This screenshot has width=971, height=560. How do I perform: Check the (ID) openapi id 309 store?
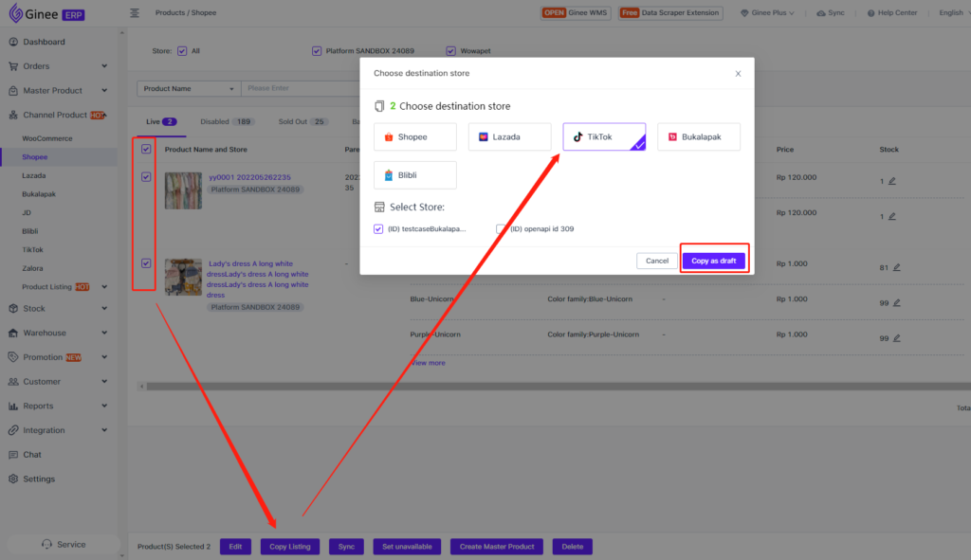tap(501, 229)
